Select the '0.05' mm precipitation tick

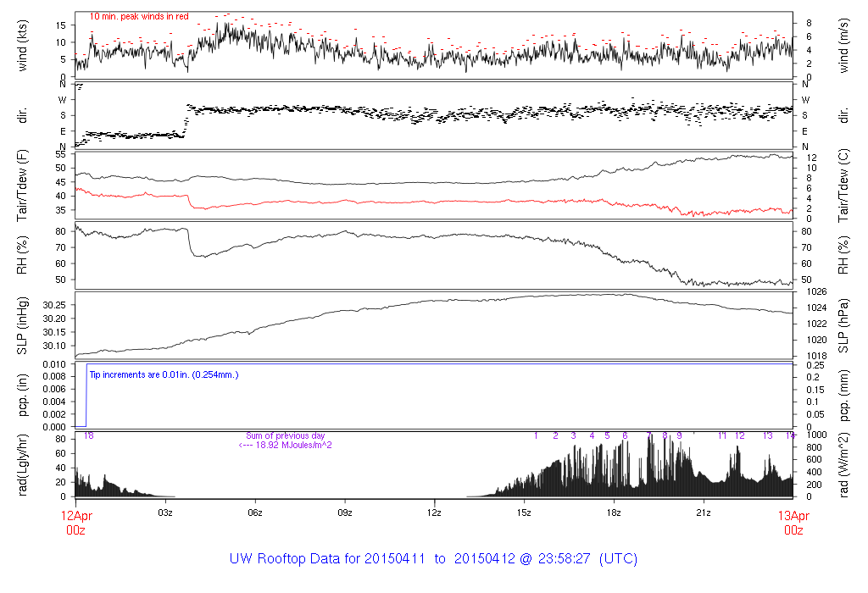pos(815,414)
